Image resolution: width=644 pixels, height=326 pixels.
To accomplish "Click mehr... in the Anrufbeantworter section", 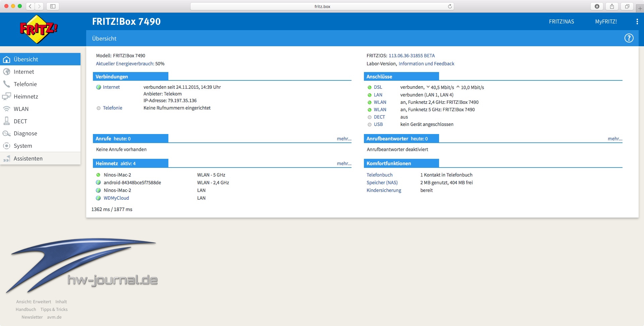I will 615,139.
